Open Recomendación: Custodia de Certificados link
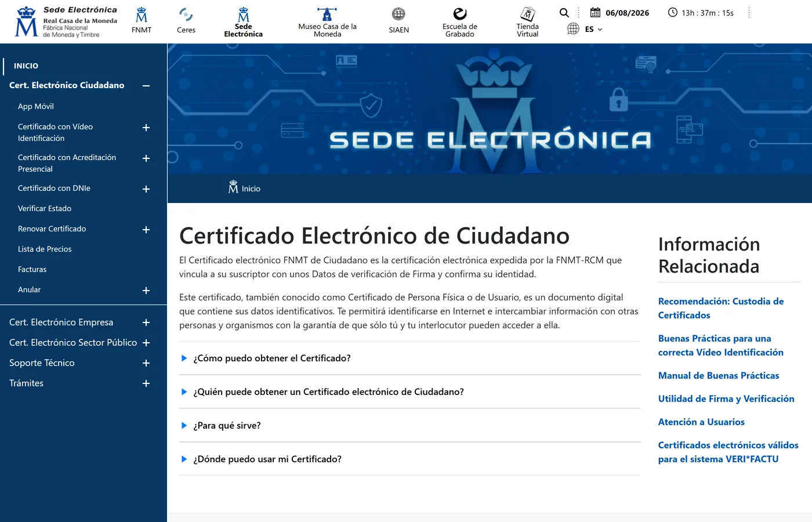 coord(721,309)
